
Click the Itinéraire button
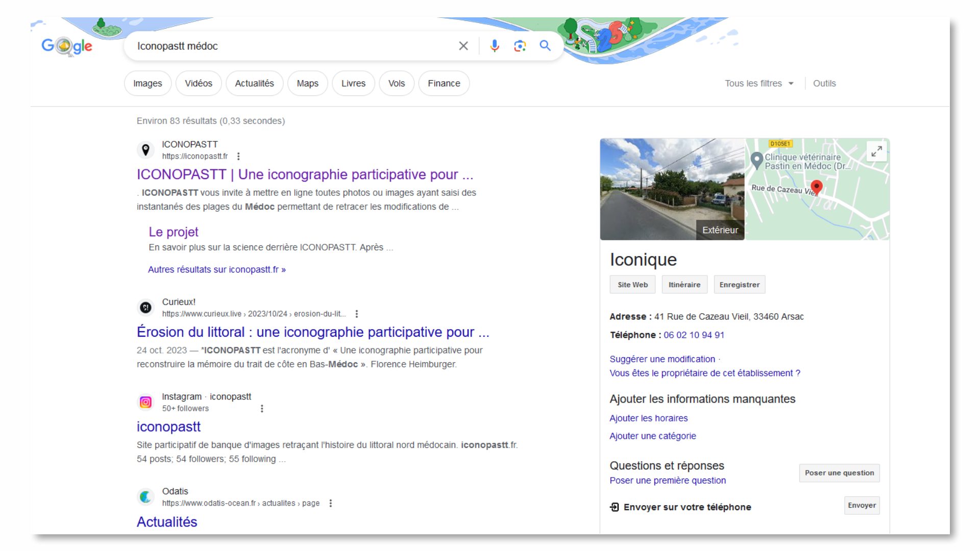pos(684,285)
